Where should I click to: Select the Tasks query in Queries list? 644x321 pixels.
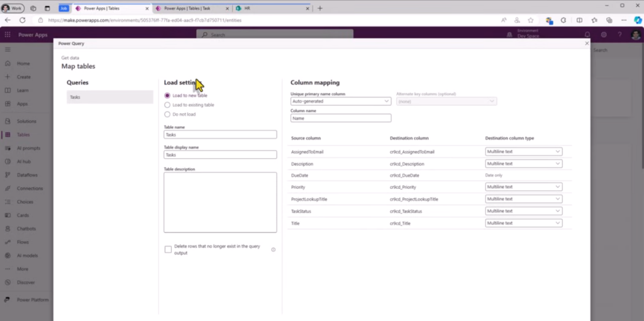[x=109, y=97]
